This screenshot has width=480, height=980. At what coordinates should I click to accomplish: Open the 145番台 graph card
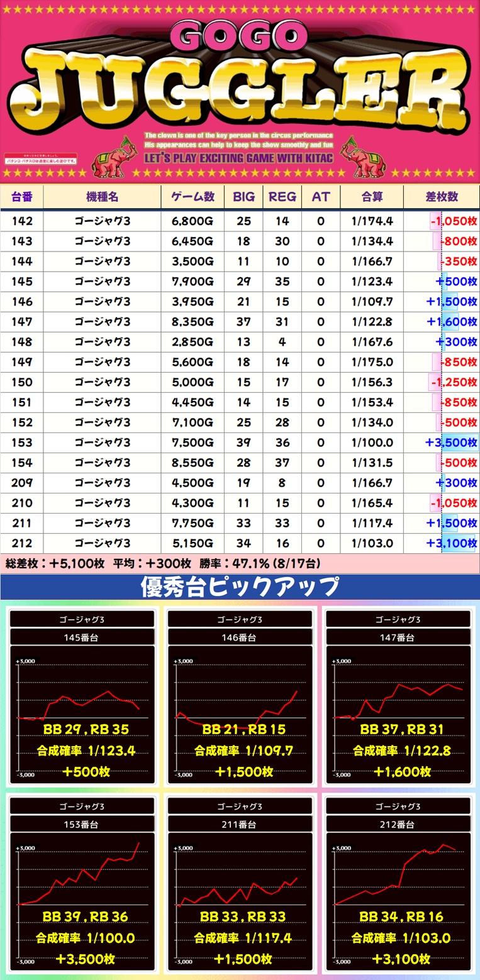click(x=82, y=696)
